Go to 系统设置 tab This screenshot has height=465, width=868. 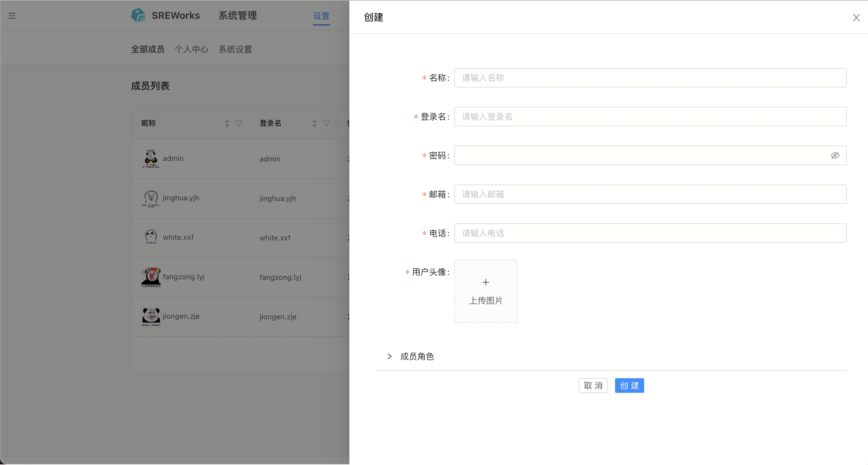click(x=235, y=49)
